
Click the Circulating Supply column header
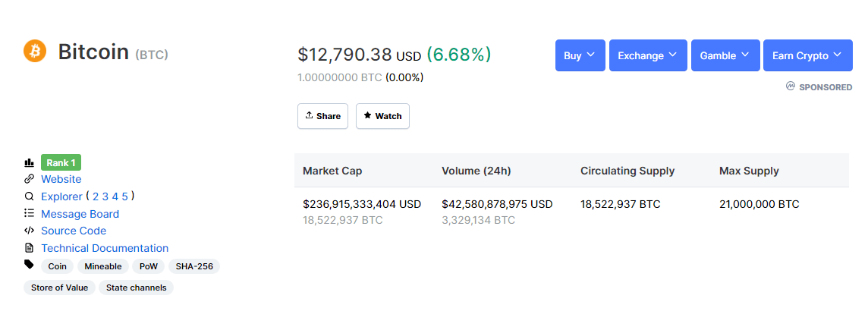point(627,171)
